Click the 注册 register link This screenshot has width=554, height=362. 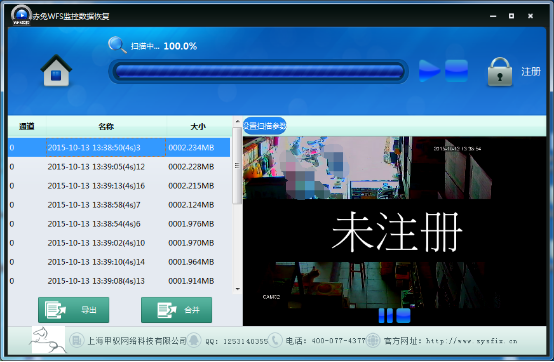tap(531, 71)
